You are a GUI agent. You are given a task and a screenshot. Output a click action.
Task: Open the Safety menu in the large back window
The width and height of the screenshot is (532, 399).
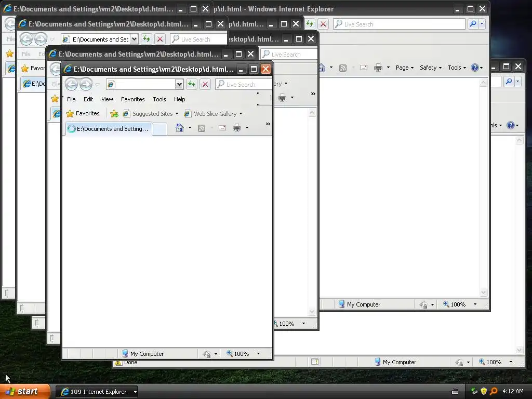[x=431, y=68]
